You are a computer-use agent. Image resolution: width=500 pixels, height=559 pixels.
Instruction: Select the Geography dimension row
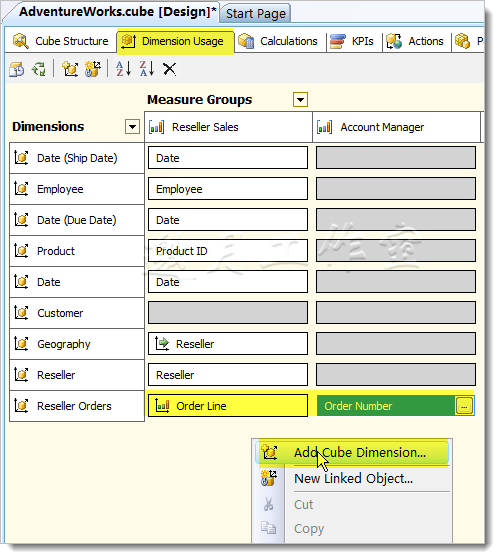(77, 344)
